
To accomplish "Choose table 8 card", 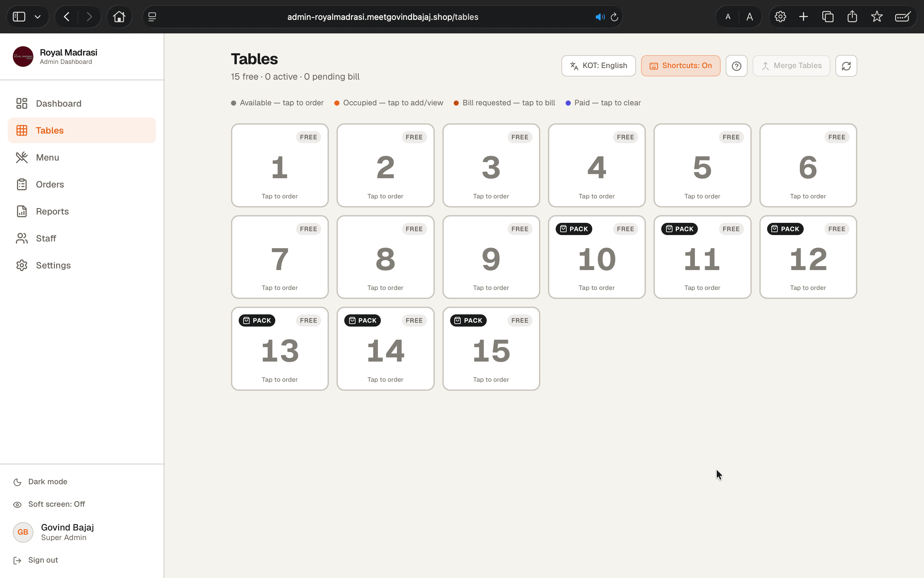I will pyautogui.click(x=385, y=257).
